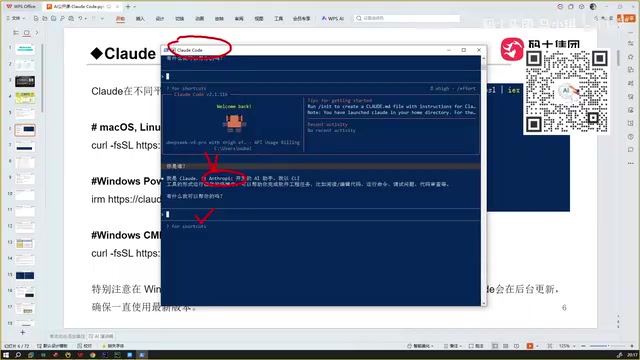640x360 pixels.
Task: Click the 校对 proofing status bar item
Action: (85, 346)
